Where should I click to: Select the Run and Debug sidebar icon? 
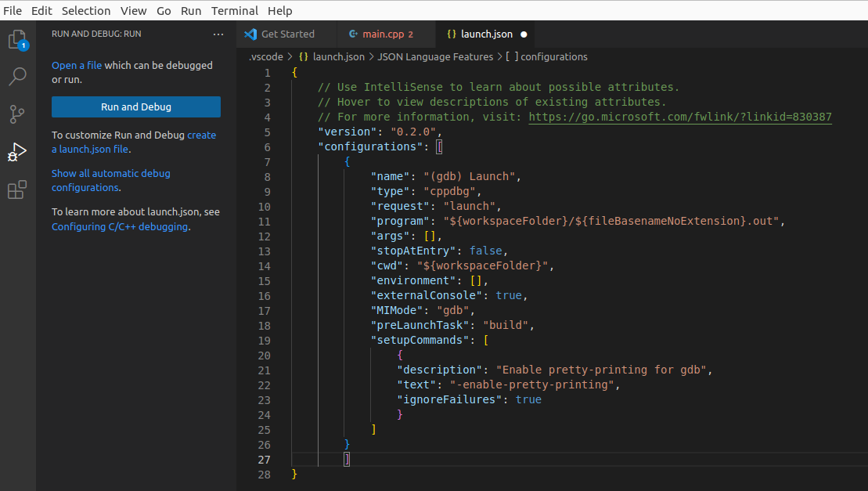point(16,151)
